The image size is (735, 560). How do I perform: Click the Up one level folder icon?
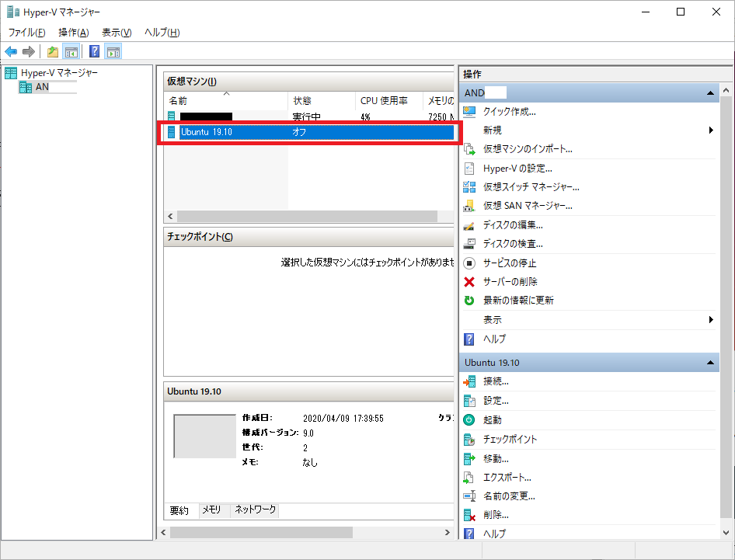[x=53, y=51]
